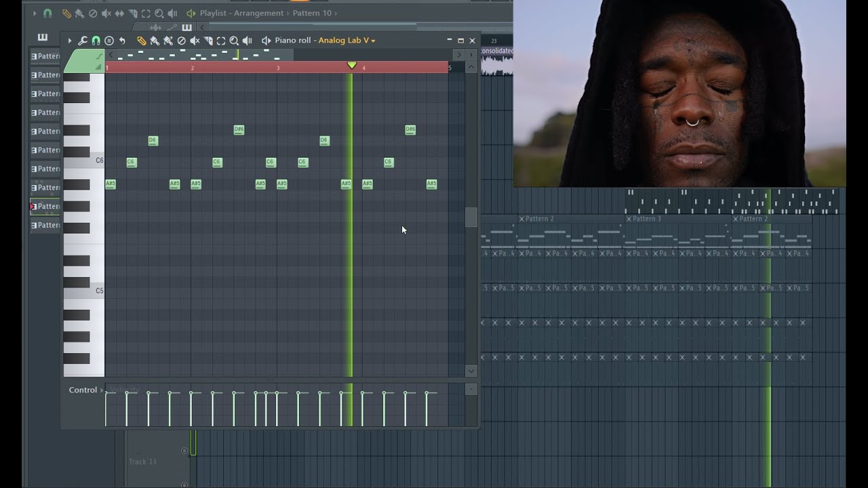Click the Playlist audio waveform filter icon
This screenshot has height=488, width=868.
[155, 27]
